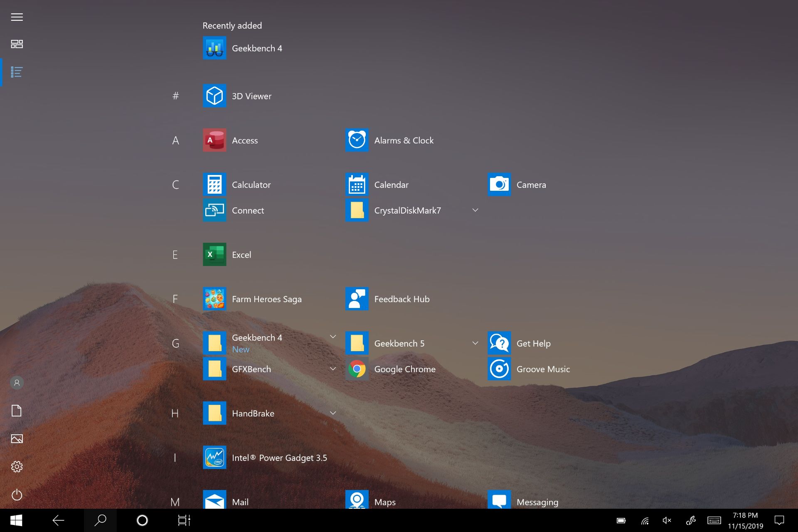Click the # section letter header
This screenshot has width=798, height=532.
pyautogui.click(x=175, y=96)
